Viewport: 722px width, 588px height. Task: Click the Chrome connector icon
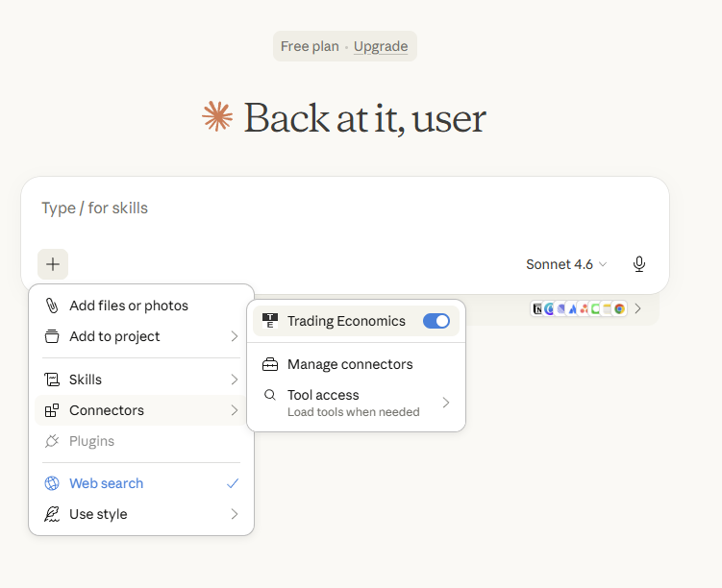tap(620, 309)
